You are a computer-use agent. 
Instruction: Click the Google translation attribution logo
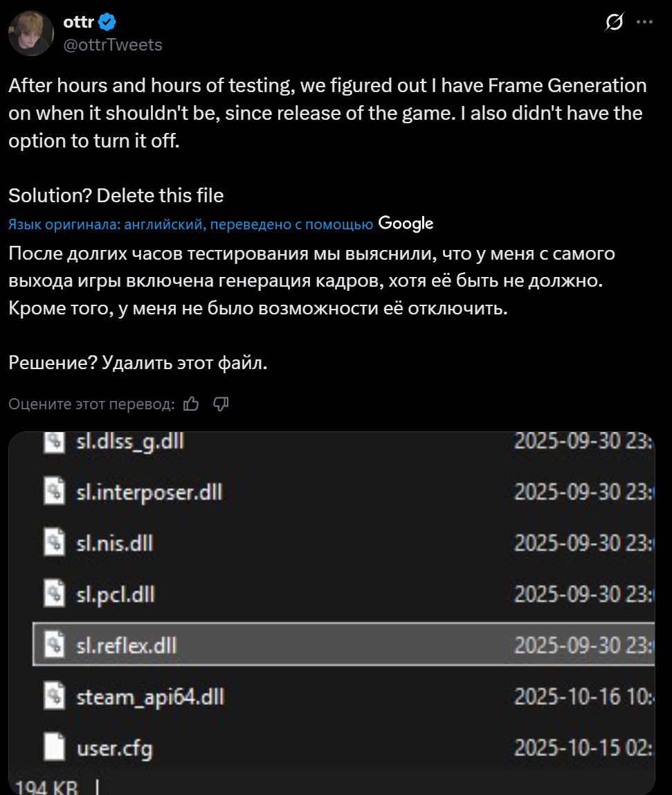pos(406,224)
